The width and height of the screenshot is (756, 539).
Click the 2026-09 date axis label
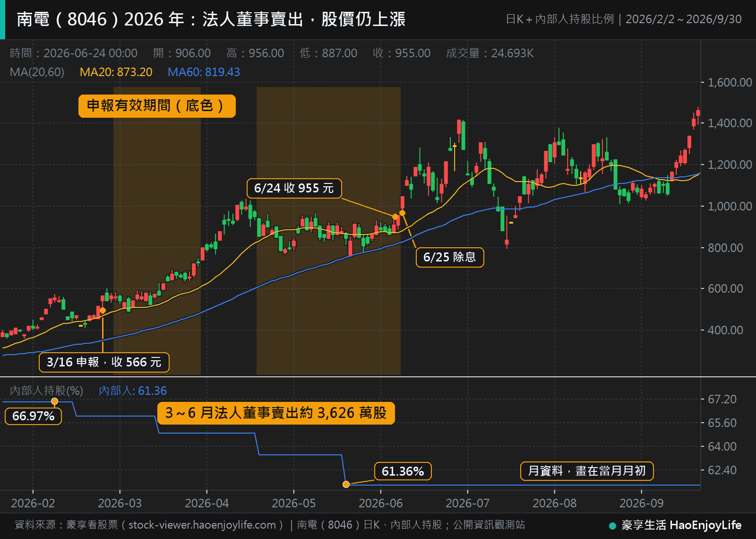tap(641, 503)
